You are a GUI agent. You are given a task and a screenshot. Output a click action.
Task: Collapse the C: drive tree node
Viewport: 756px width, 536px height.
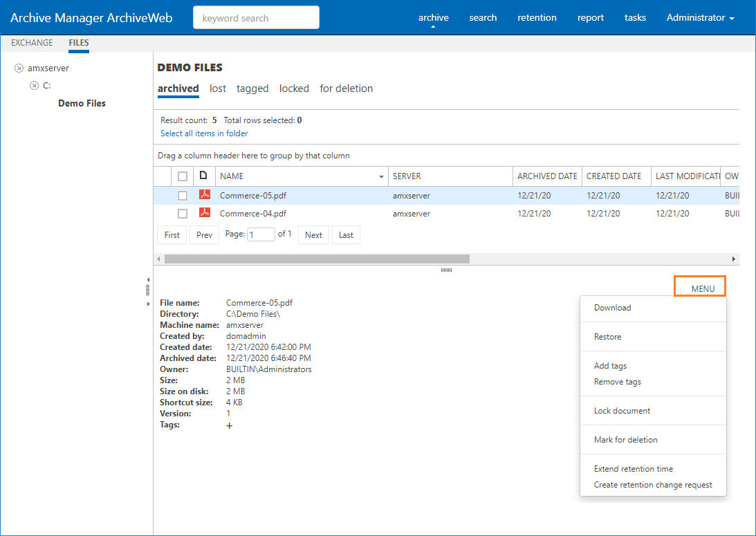(x=34, y=86)
